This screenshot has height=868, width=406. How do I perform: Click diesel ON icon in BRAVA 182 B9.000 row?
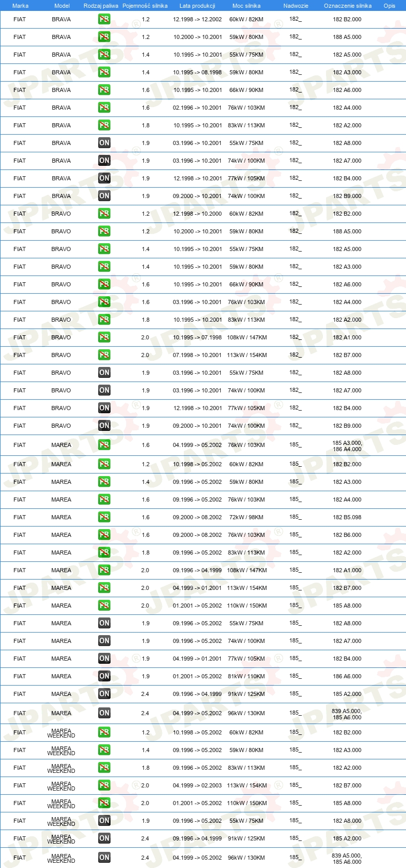coord(104,196)
